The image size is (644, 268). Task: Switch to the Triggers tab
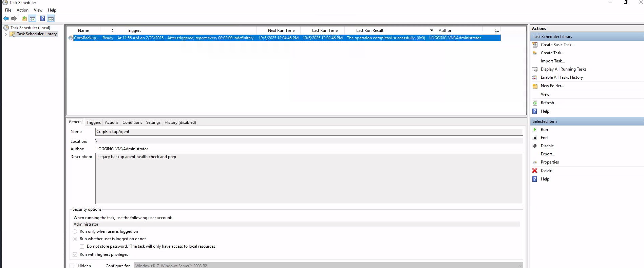point(93,122)
